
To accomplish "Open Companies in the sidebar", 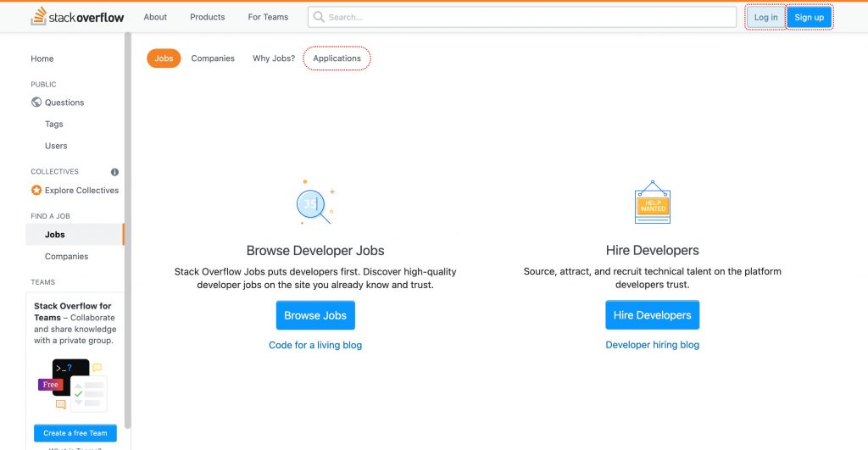I will pyautogui.click(x=66, y=256).
